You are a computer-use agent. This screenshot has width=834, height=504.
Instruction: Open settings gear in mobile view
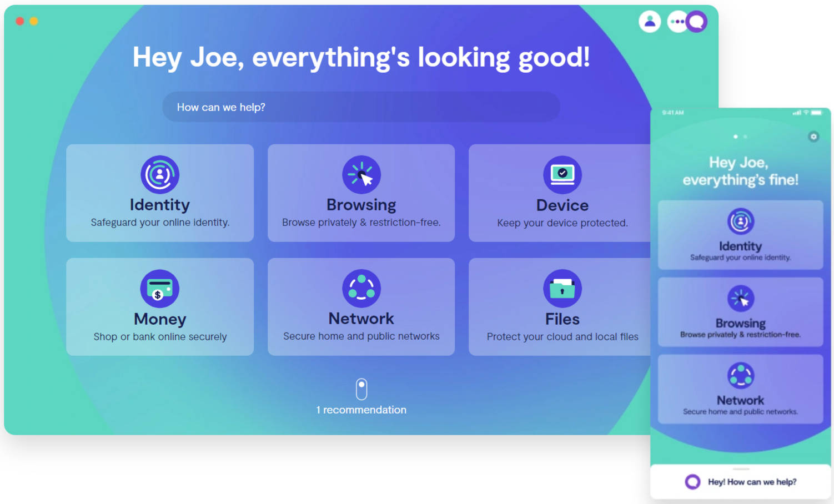(813, 137)
